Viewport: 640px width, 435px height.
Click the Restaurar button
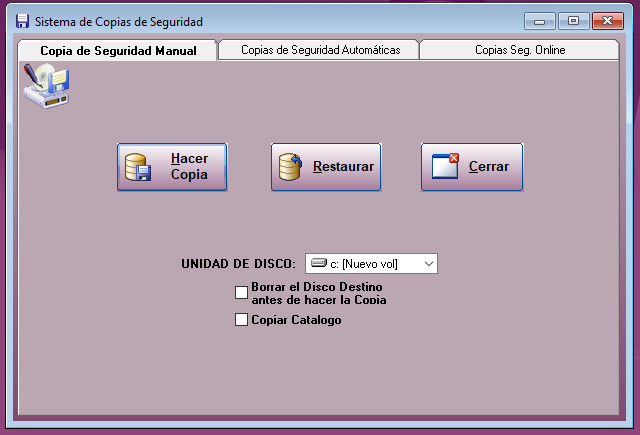pyautogui.click(x=326, y=166)
